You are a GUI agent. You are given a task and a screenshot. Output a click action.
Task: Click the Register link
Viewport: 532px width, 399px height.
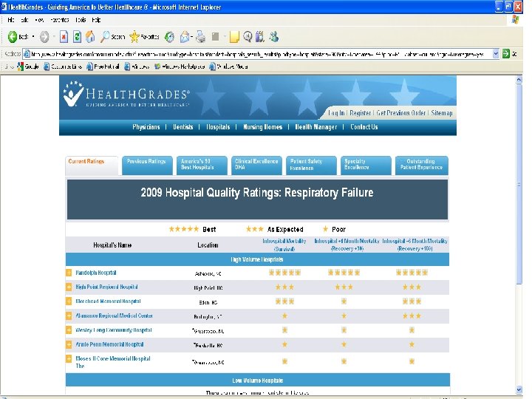360,113
